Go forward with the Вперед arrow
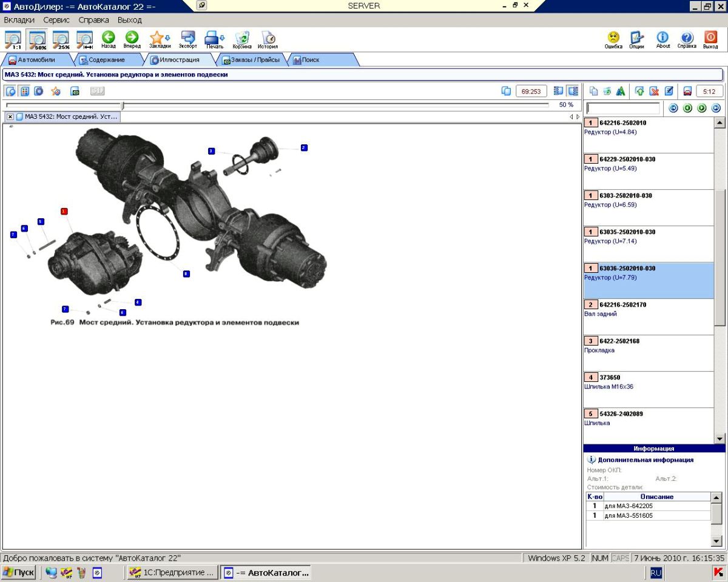This screenshot has height=582, width=728. [x=132, y=40]
